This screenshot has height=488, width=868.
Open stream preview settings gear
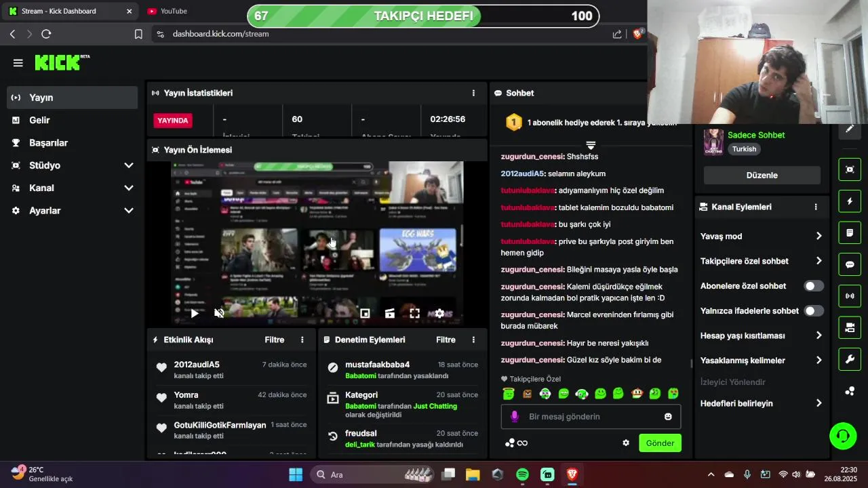(x=439, y=313)
